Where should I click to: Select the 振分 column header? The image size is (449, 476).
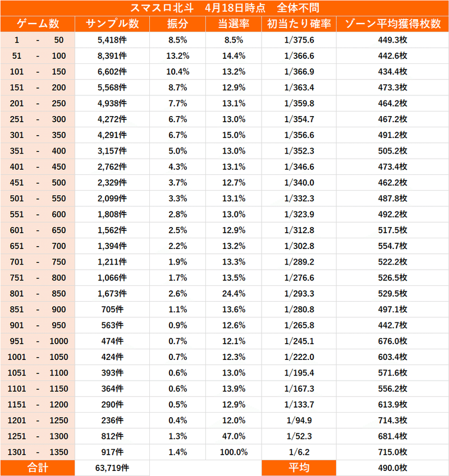click(178, 24)
